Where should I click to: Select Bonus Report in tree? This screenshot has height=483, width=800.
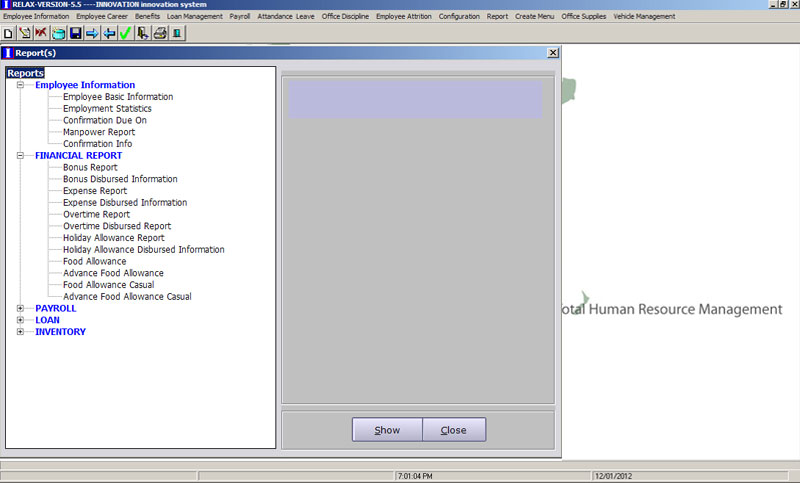pos(90,167)
